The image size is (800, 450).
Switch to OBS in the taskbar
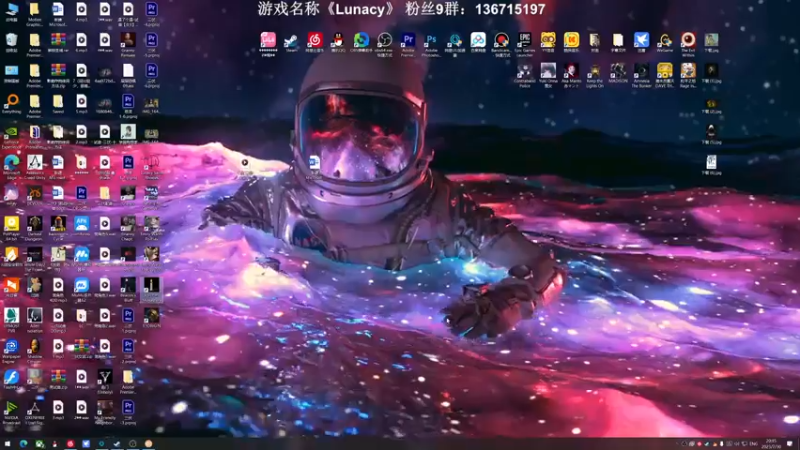(x=133, y=443)
